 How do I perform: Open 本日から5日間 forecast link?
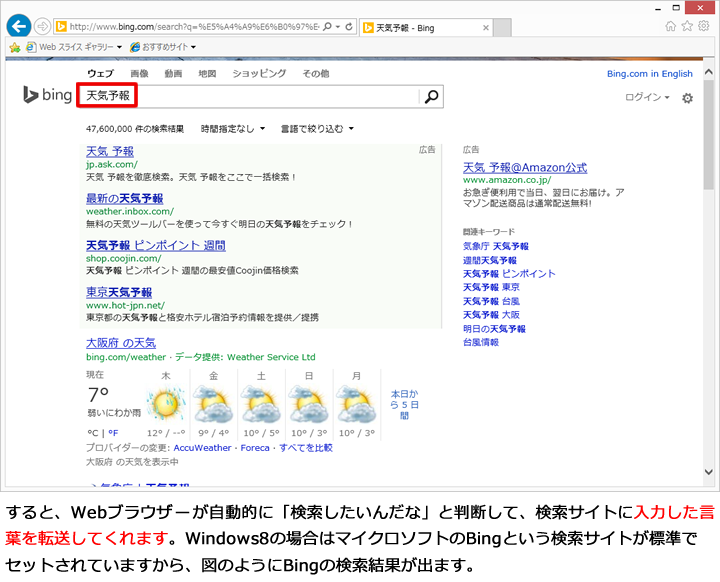(404, 405)
